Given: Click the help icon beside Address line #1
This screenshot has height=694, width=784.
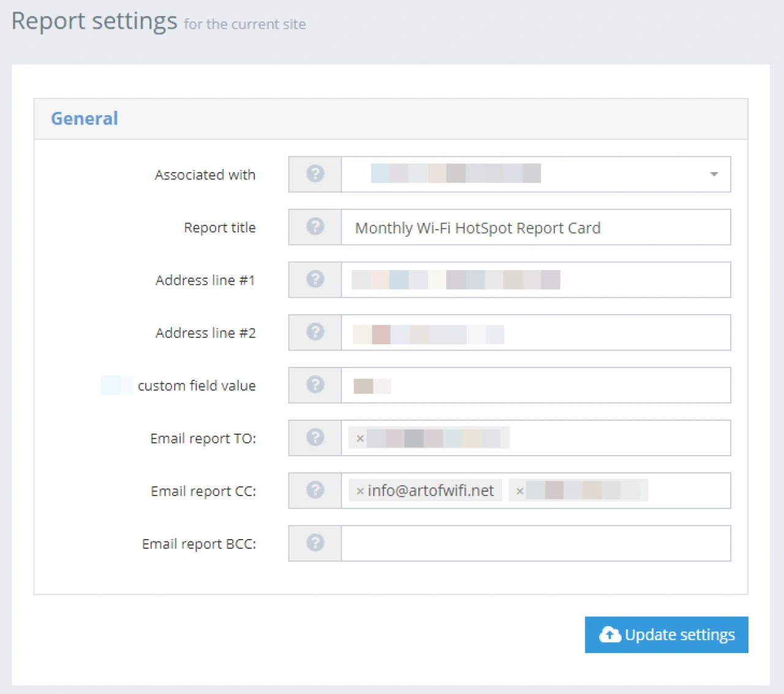Looking at the screenshot, I should [315, 279].
